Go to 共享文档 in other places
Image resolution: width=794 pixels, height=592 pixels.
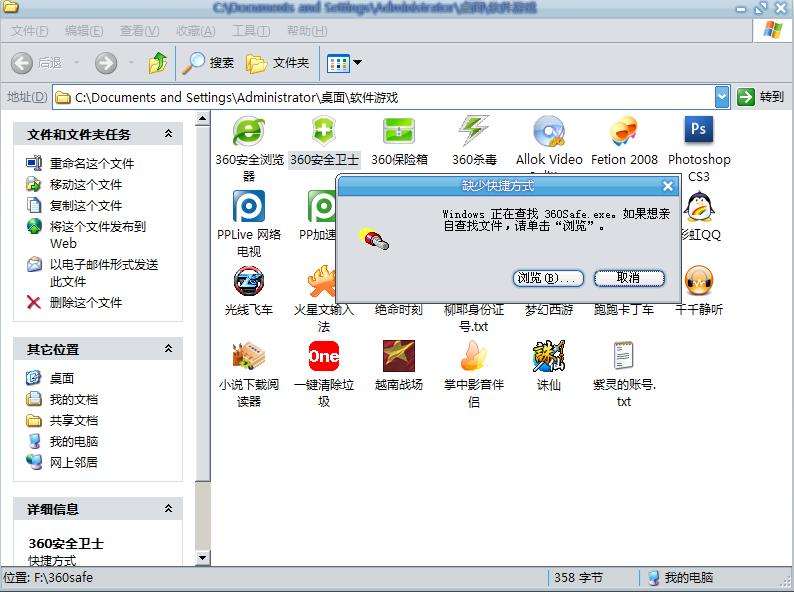(x=74, y=420)
